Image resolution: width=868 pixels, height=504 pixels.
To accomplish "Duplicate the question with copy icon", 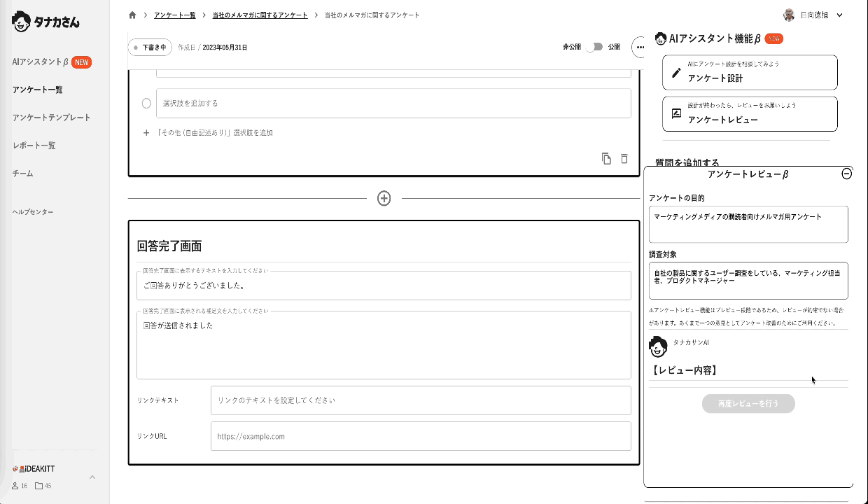I will point(606,159).
